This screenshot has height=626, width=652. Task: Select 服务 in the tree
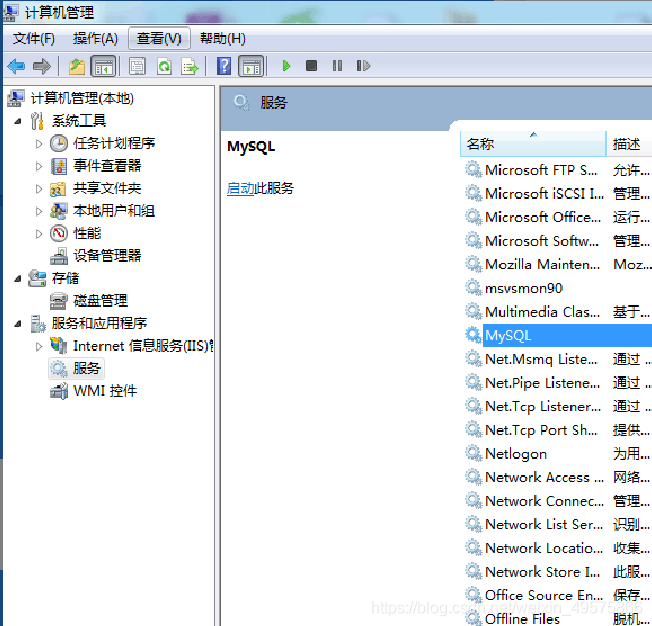tap(87, 368)
